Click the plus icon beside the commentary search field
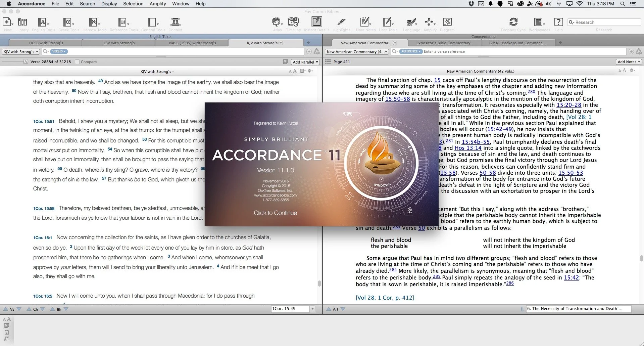The image size is (644, 346). [x=631, y=51]
